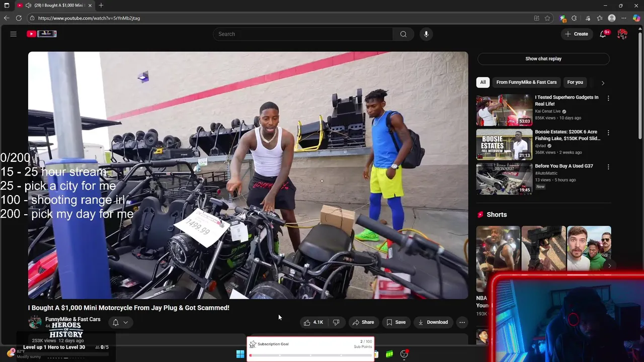Click the search magnifier button

(x=403, y=34)
